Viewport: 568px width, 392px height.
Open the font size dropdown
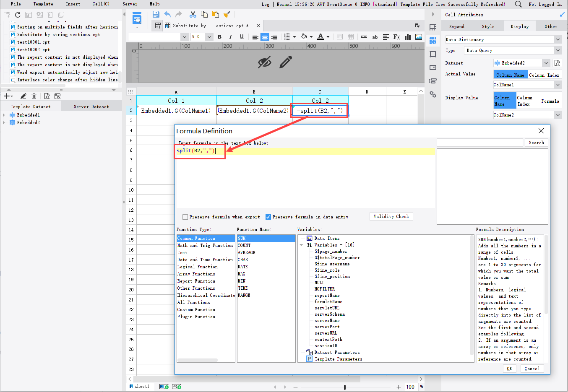click(x=209, y=37)
